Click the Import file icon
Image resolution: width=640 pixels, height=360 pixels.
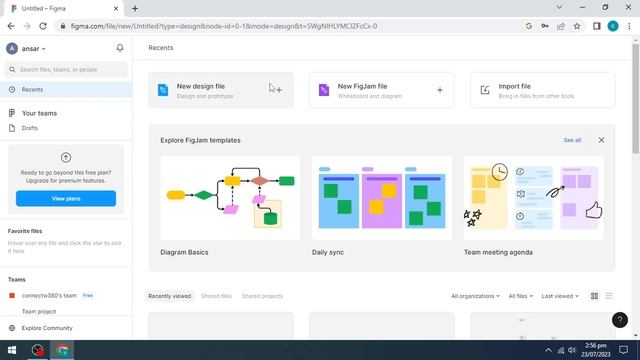[484, 90]
